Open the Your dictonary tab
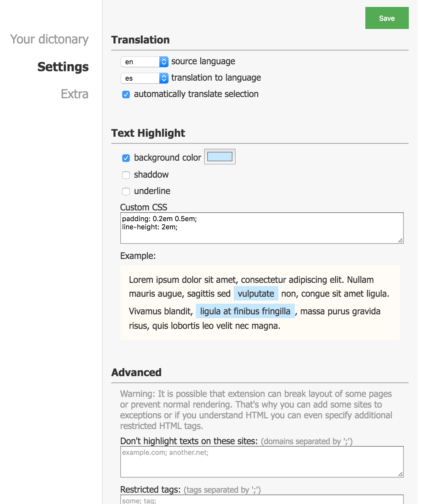This screenshot has height=504, width=434. pyautogui.click(x=49, y=39)
